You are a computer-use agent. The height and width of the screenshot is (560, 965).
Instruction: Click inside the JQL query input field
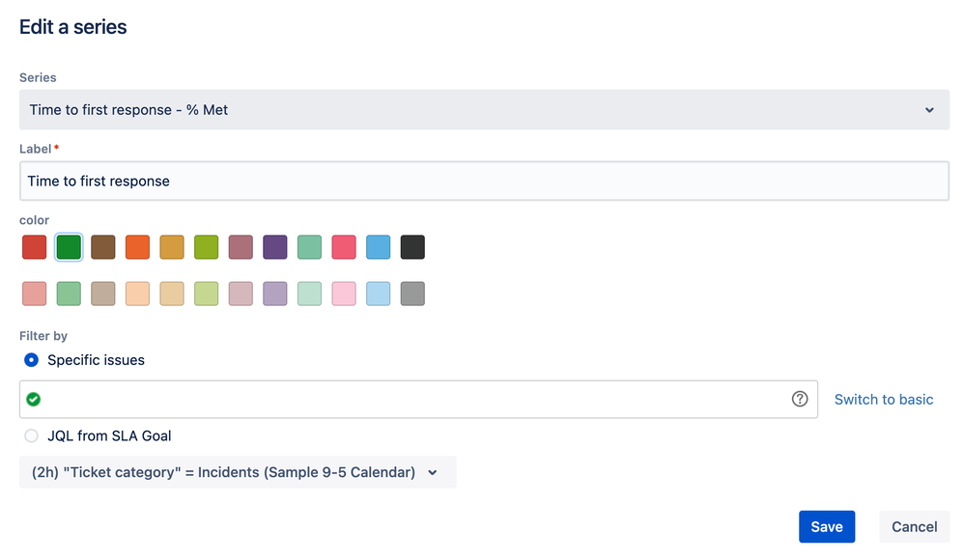(x=386, y=399)
